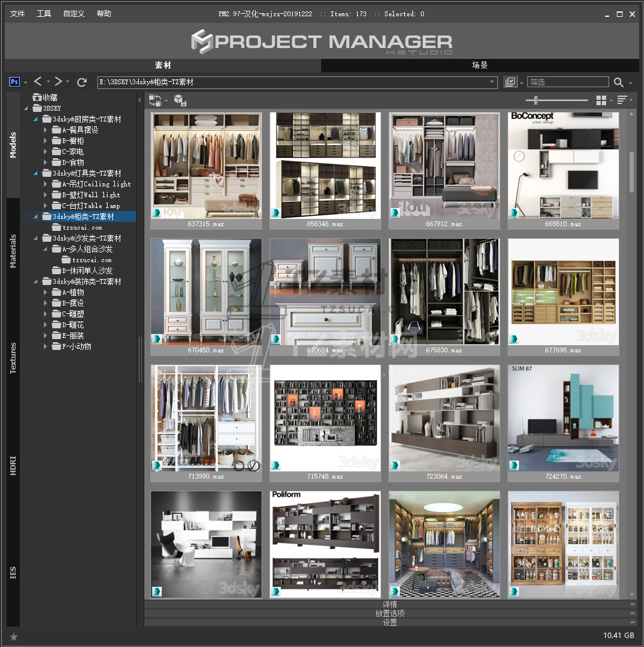Select the B-休闲单人沙发 folder

(87, 271)
